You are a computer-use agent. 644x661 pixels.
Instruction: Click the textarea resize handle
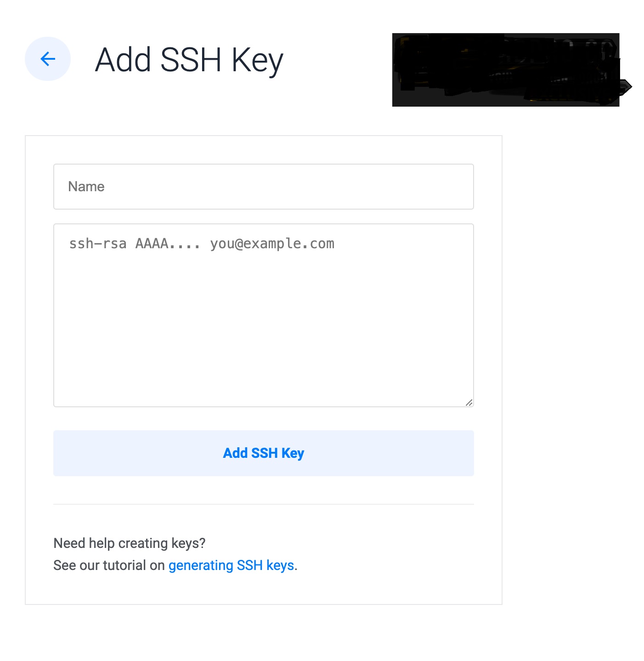point(469,403)
